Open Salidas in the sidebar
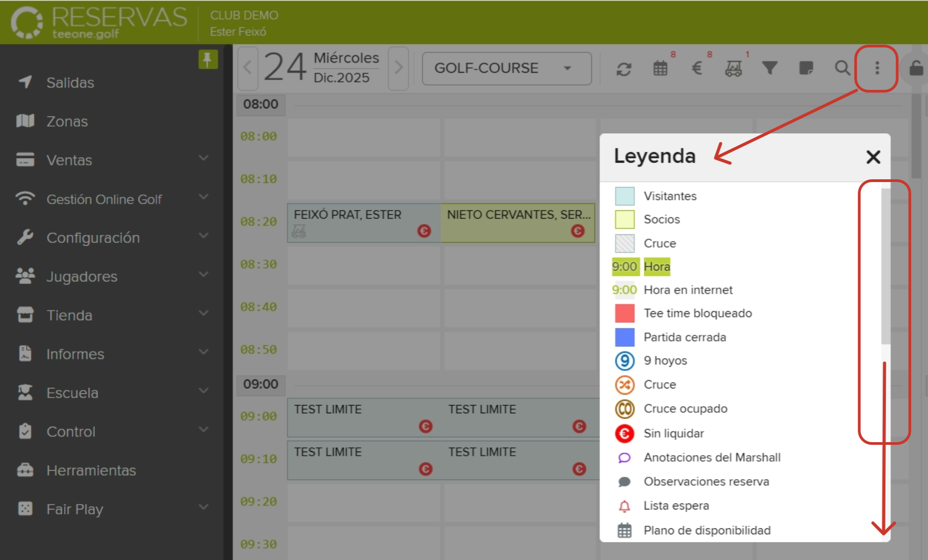Viewport: 928px width, 560px height. 70,83
